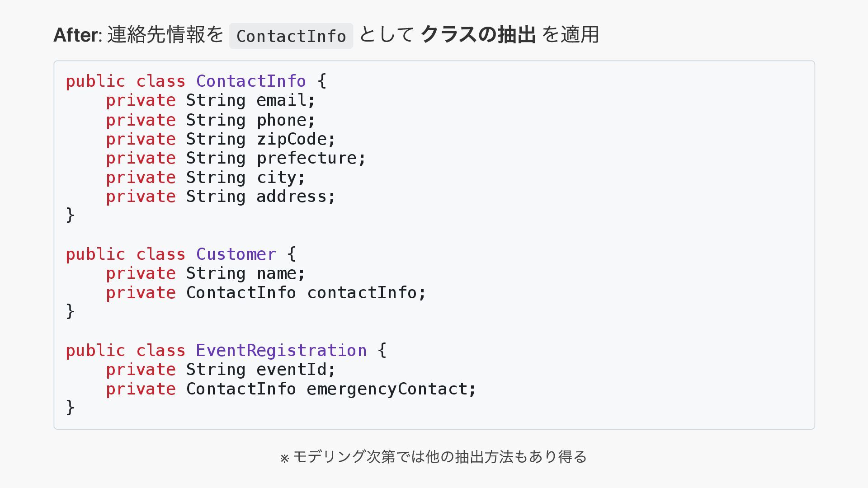
Task: Click the footnote about モデリング次第
Action: 433,457
